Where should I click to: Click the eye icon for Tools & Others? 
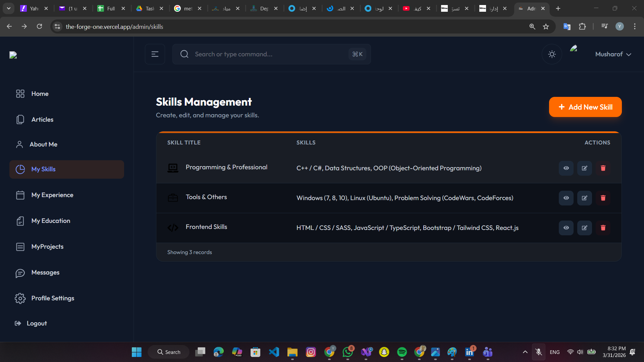566,198
